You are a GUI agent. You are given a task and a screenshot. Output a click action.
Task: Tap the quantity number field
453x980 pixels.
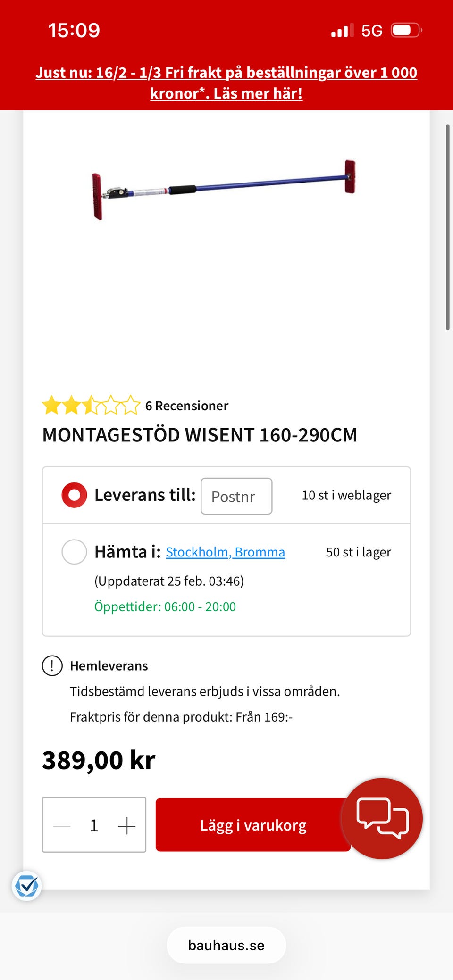[94, 826]
